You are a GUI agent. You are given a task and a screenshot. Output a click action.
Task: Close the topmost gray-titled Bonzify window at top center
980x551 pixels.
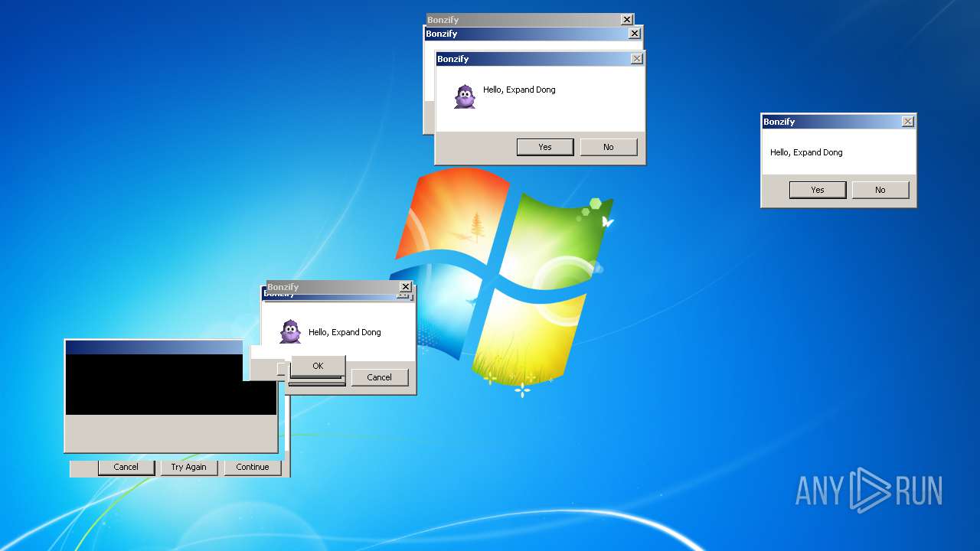626,20
